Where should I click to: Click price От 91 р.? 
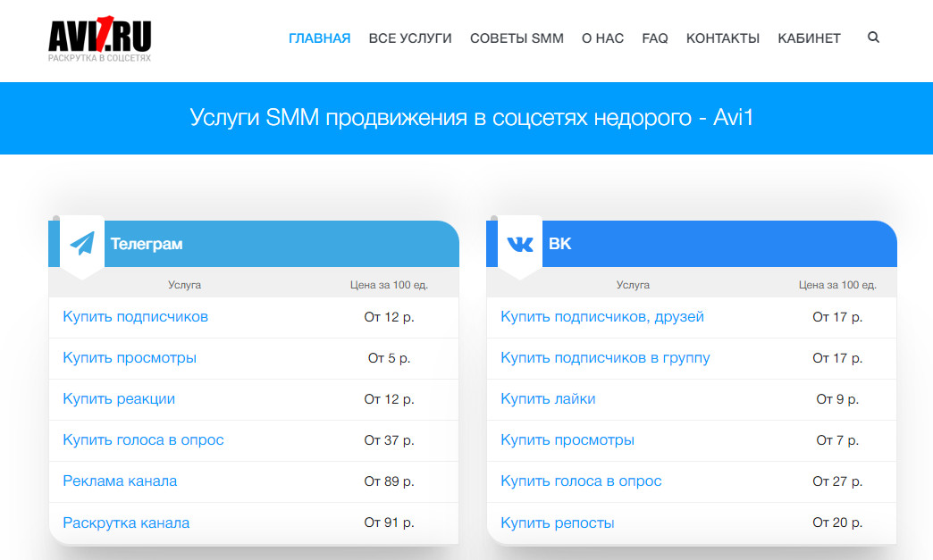(389, 522)
